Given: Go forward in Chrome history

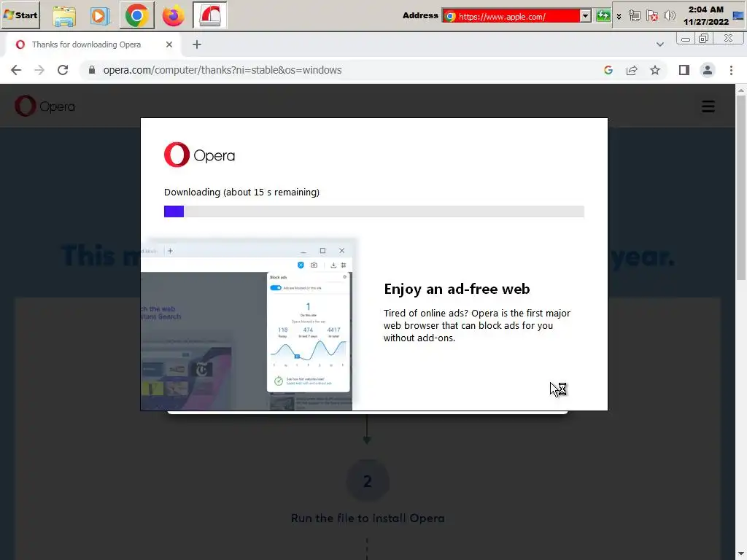Looking at the screenshot, I should 39,70.
